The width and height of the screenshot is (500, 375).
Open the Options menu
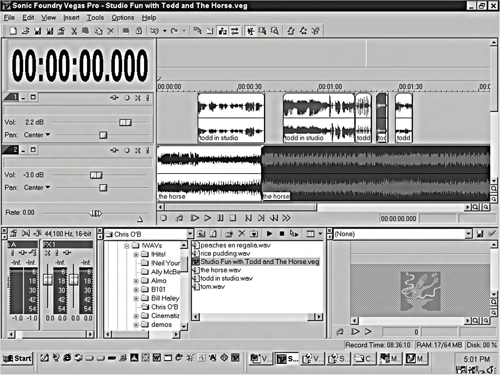(x=123, y=18)
